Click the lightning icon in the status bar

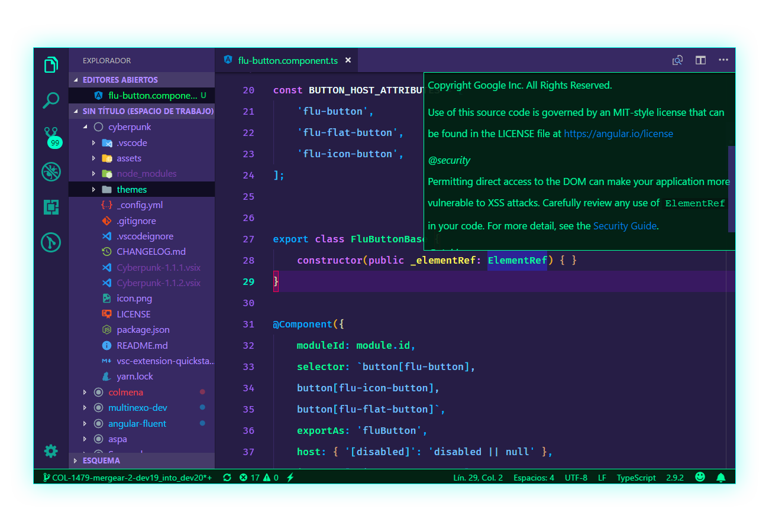tap(290, 477)
